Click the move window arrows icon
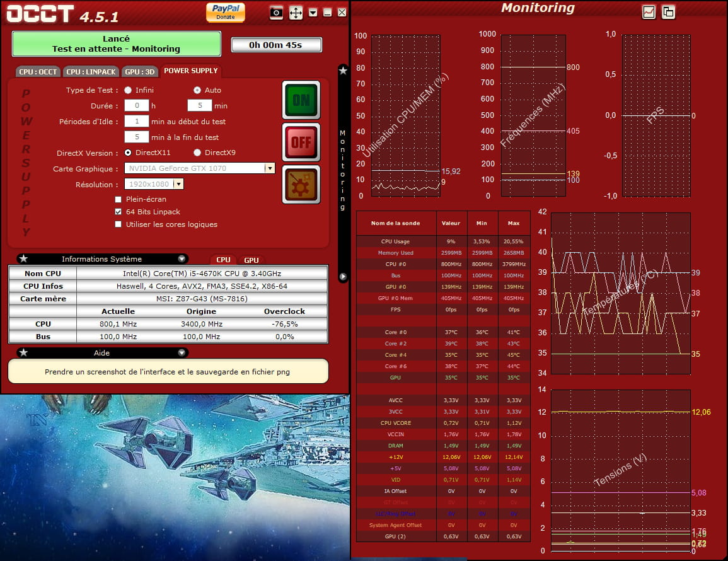728x561 pixels. 296,13
